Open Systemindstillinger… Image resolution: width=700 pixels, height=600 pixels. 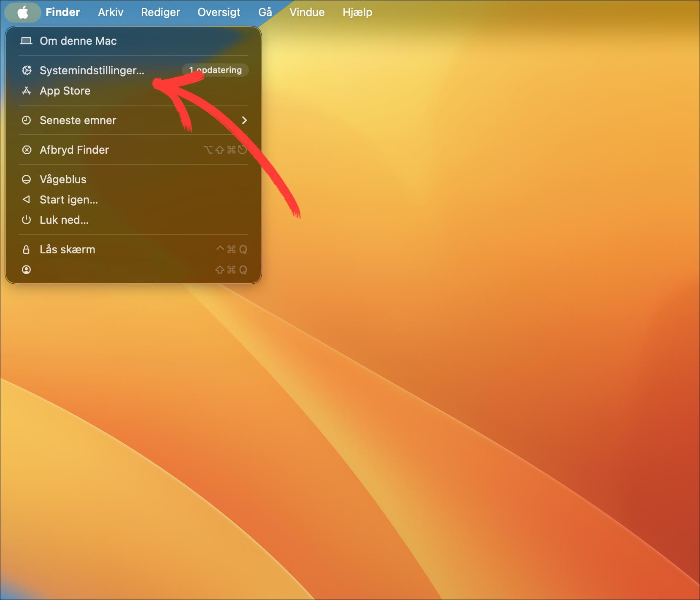coord(133,70)
